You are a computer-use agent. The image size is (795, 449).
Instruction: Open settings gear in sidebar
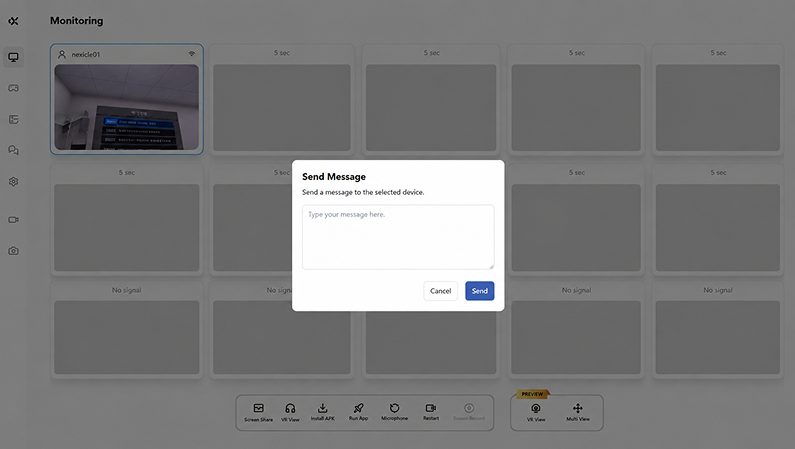click(13, 181)
